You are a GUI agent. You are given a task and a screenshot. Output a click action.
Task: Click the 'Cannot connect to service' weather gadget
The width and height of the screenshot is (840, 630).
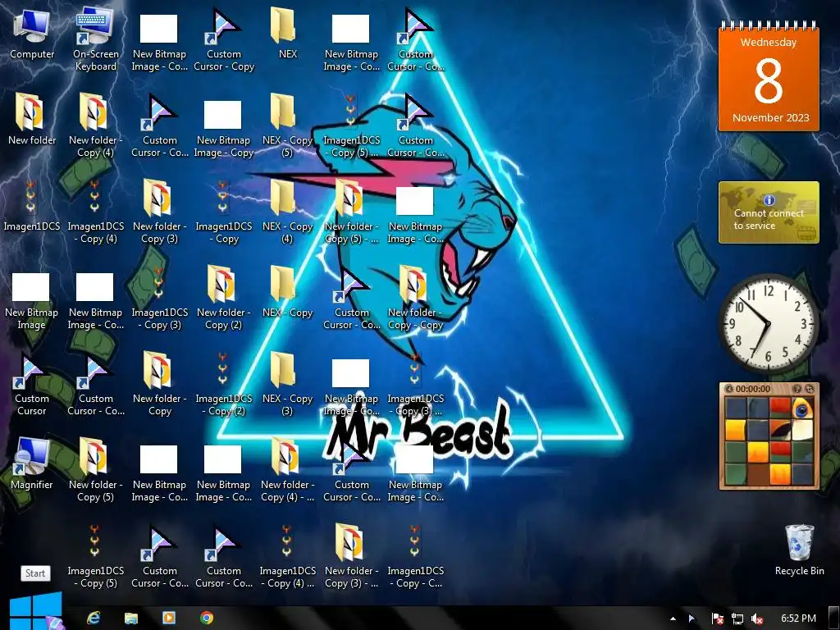coord(769,212)
